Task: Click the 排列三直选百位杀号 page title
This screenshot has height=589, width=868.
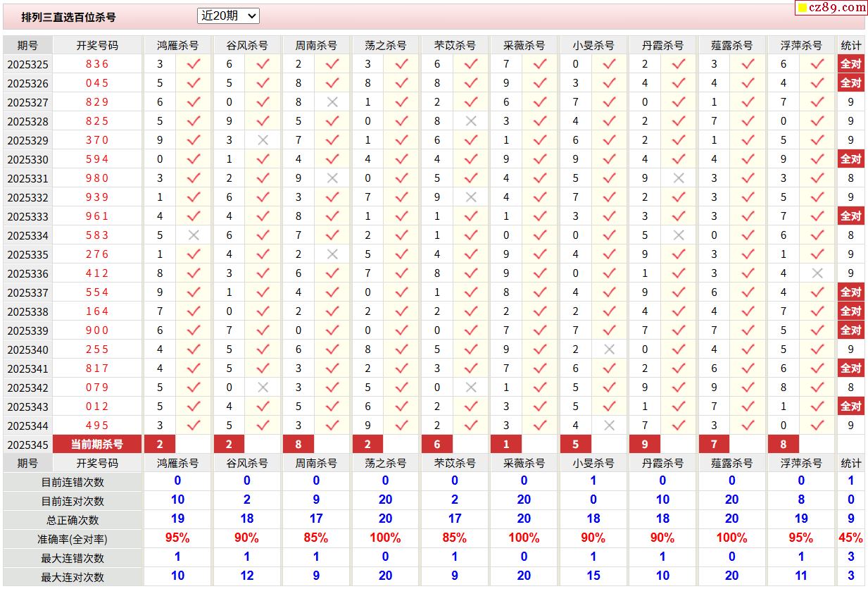Action: click(x=68, y=17)
